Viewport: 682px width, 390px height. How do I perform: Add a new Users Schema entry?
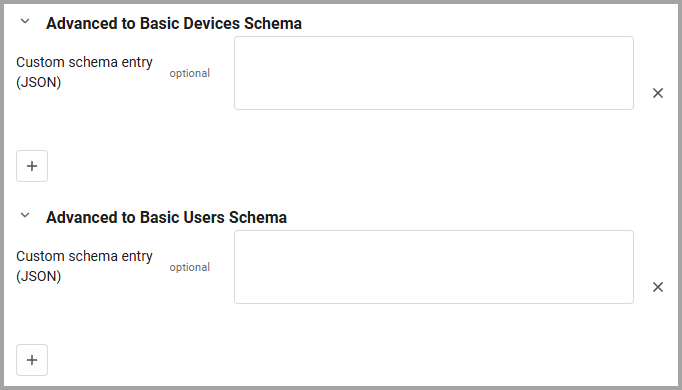pyautogui.click(x=32, y=360)
